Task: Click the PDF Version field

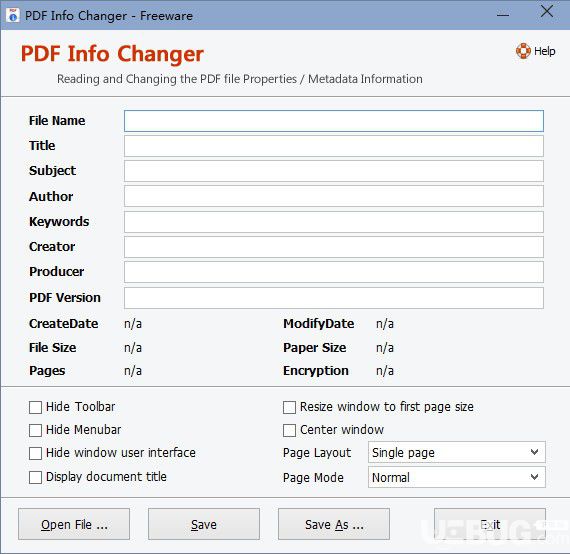Action: [334, 298]
